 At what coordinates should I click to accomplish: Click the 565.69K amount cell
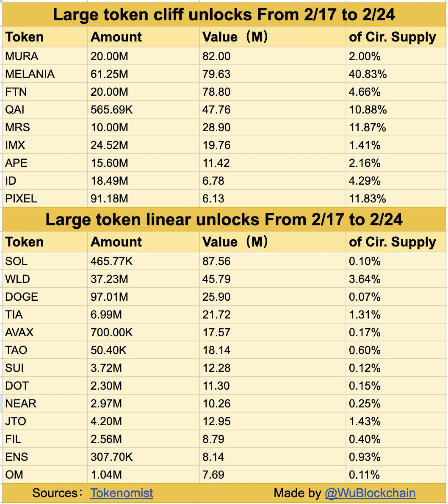tap(111, 110)
